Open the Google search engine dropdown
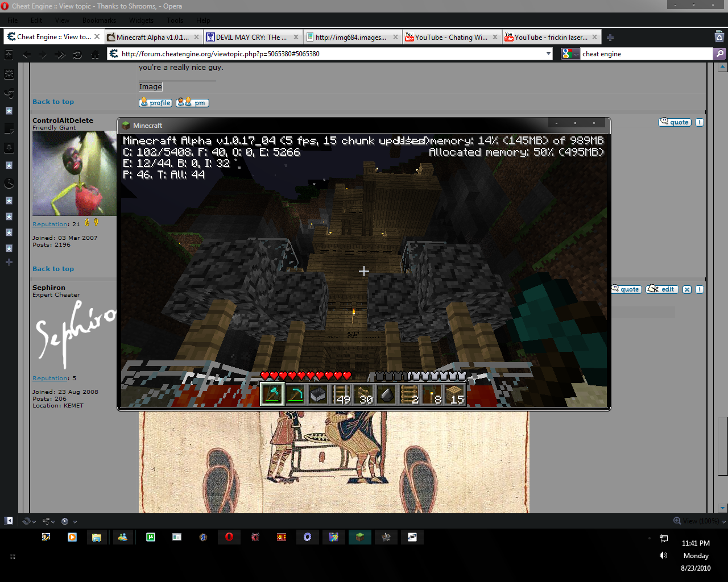The image size is (728, 582). tap(570, 54)
